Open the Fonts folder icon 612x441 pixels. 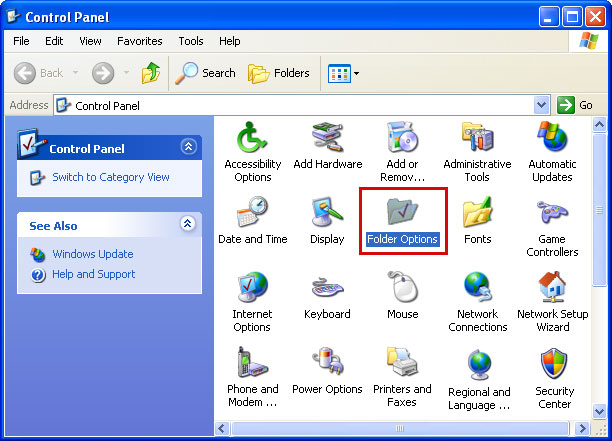tap(477, 220)
